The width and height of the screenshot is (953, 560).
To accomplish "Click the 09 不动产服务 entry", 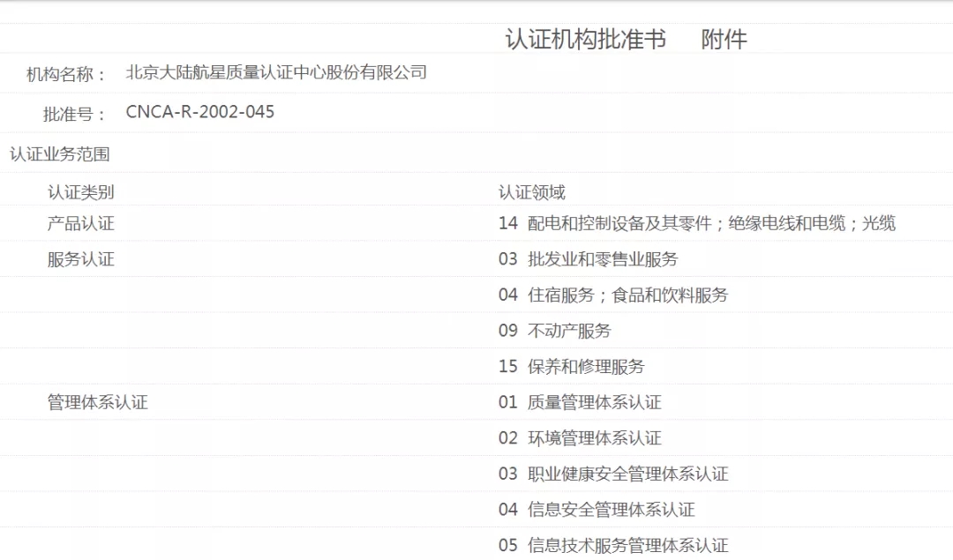I will coord(554,331).
